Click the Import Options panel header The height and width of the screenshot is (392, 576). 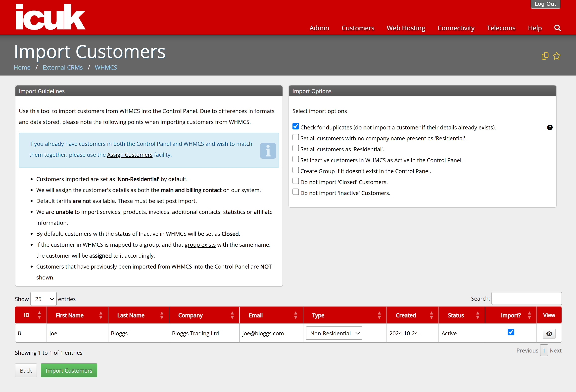coord(422,91)
